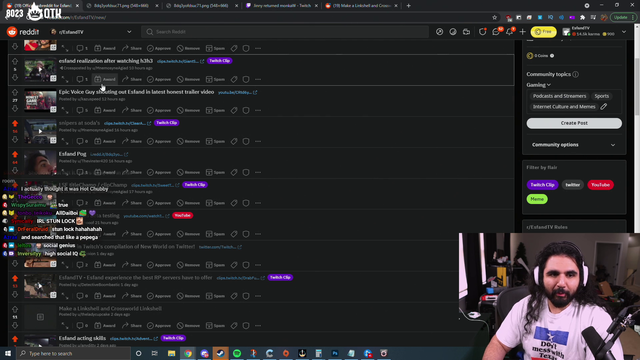Filter posts by the Meme flair
Image resolution: width=640 pixels, height=360 pixels.
pos(537,199)
